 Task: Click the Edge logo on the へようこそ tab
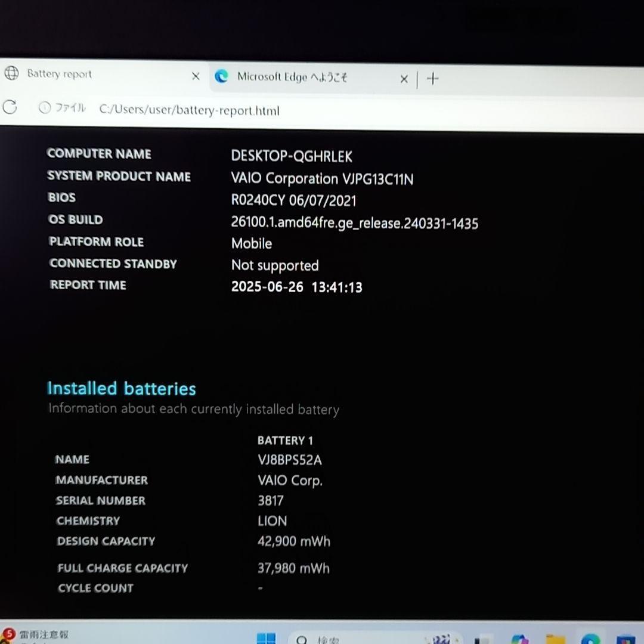[x=222, y=77]
